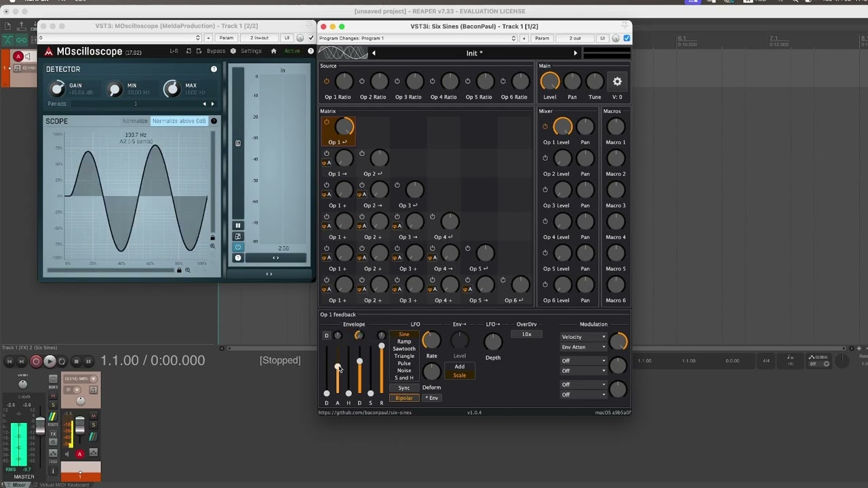Increase Periods value with right arrow
This screenshot has height=488, width=868.
click(x=212, y=104)
